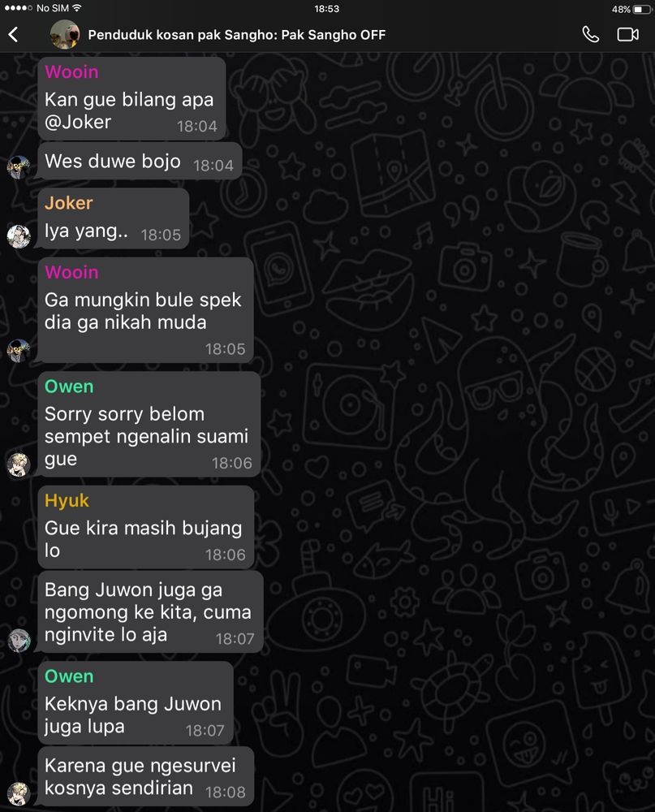Select the 'Gue kira masih bujang lo' message
Screen dimensions: 655x812
click(146, 527)
